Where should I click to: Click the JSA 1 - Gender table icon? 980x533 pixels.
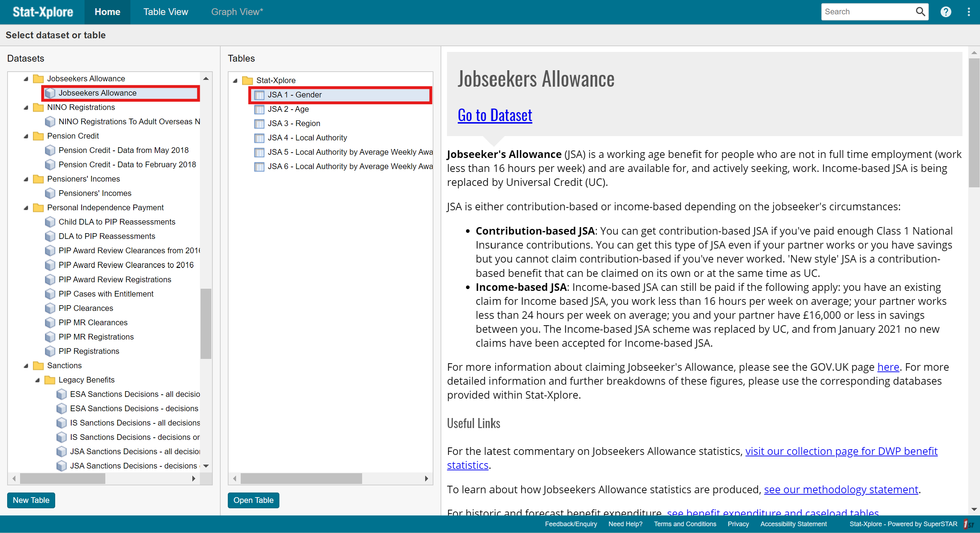point(259,95)
